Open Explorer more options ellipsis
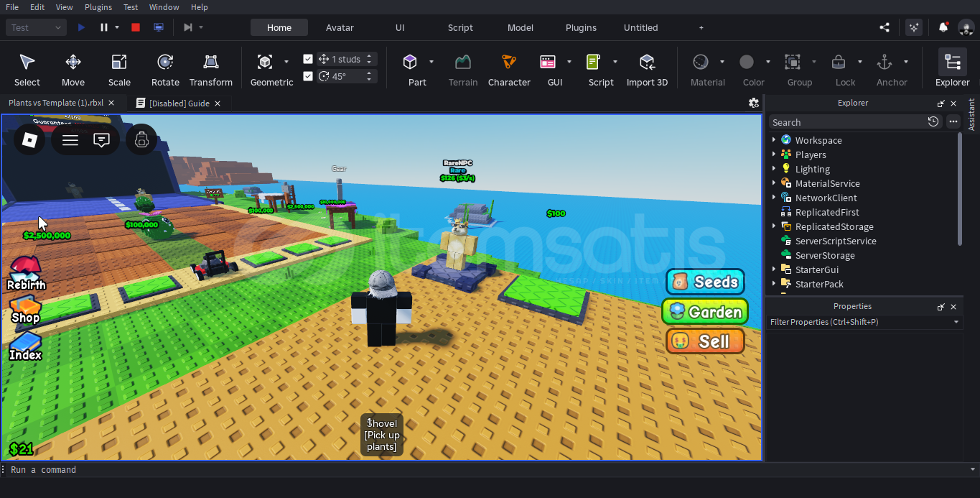 coord(953,121)
